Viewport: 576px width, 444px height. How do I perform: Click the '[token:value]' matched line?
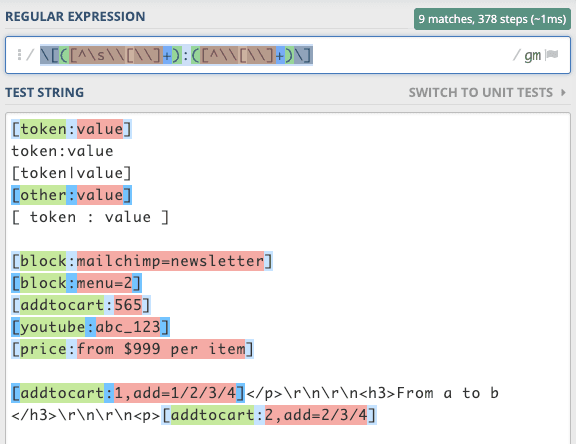point(71,129)
